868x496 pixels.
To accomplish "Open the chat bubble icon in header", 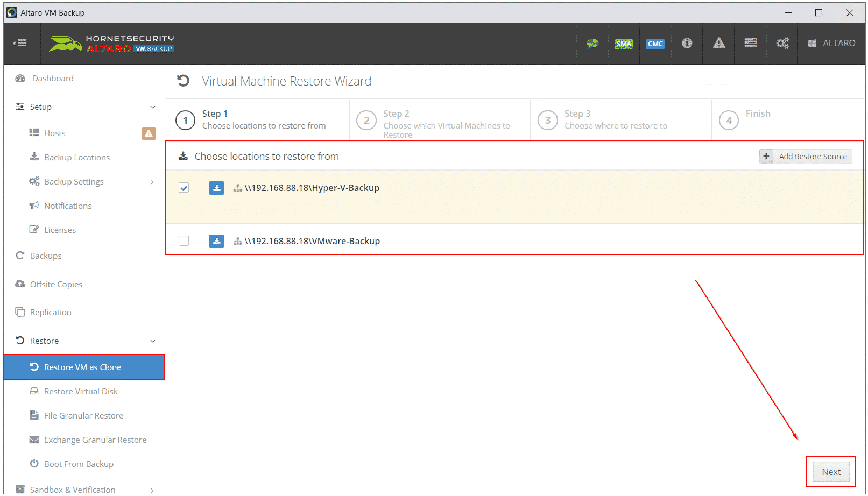I will [x=592, y=44].
